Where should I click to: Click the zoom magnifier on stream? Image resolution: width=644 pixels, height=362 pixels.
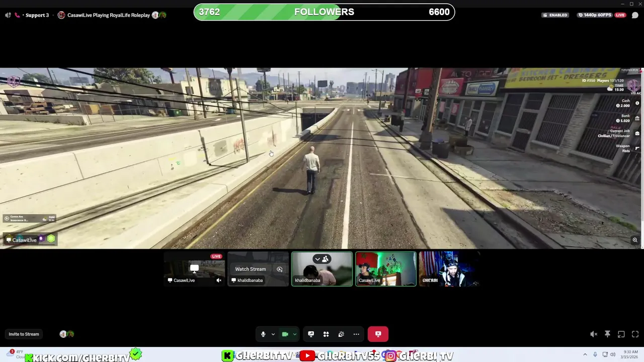635,240
